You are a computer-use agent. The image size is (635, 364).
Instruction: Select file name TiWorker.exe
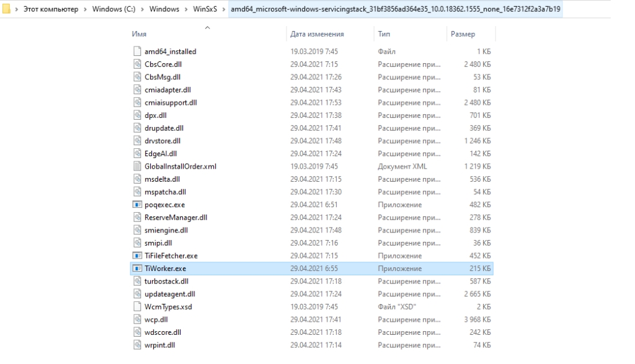click(x=165, y=268)
